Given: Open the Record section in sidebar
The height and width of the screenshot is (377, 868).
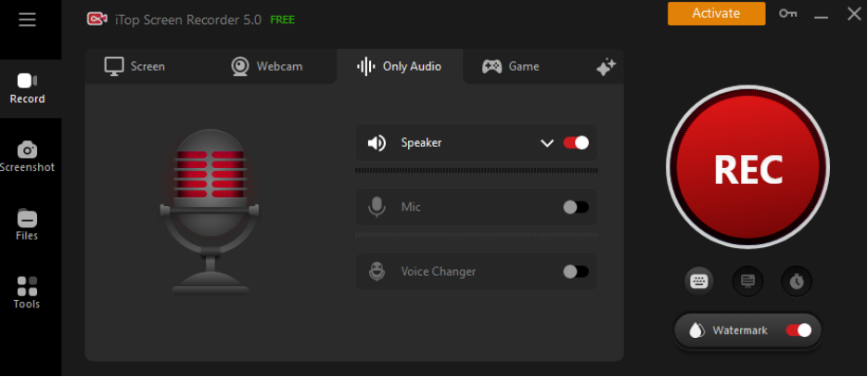Looking at the screenshot, I should [28, 89].
